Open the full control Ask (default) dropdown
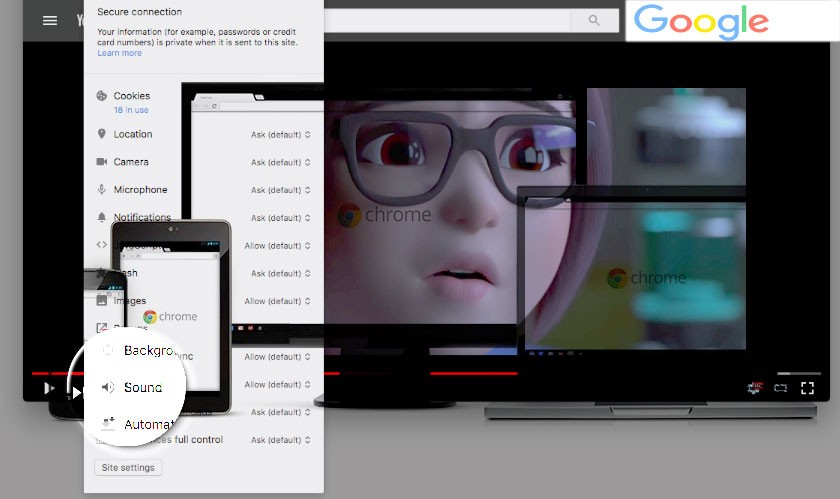Image resolution: width=840 pixels, height=499 pixels. pos(281,440)
